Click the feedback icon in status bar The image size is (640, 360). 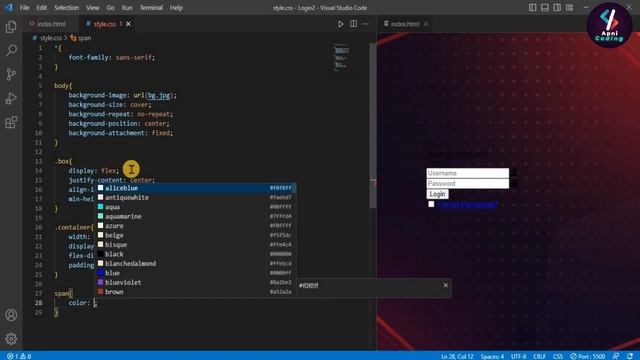616,356
